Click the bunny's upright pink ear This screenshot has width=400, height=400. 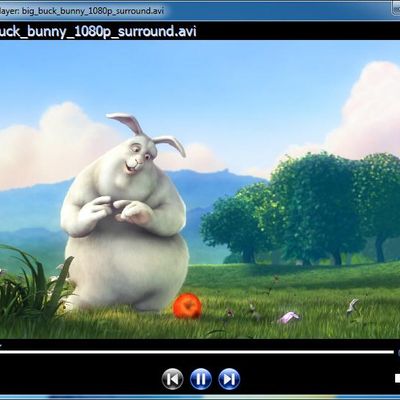(125, 123)
